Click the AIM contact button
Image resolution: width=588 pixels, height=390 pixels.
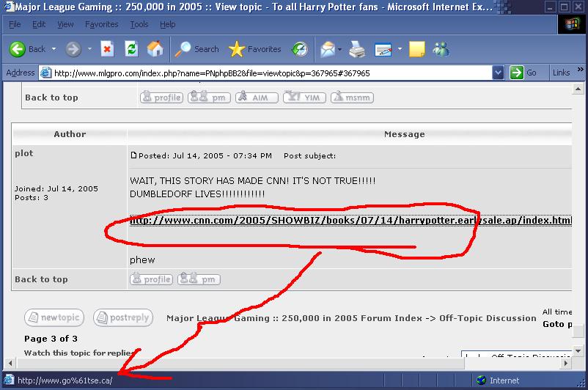[257, 97]
